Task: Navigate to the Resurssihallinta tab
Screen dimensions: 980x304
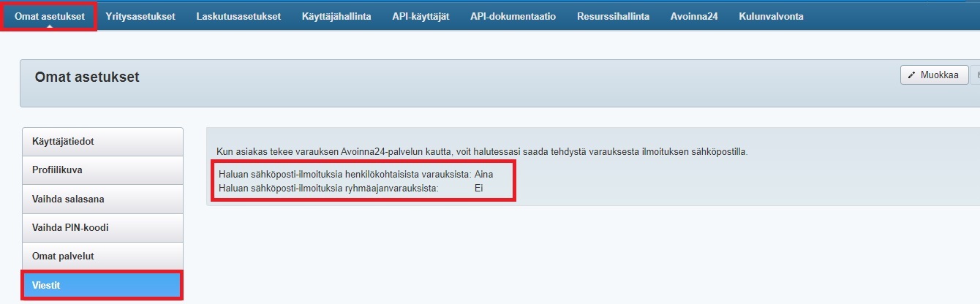Action: [613, 17]
